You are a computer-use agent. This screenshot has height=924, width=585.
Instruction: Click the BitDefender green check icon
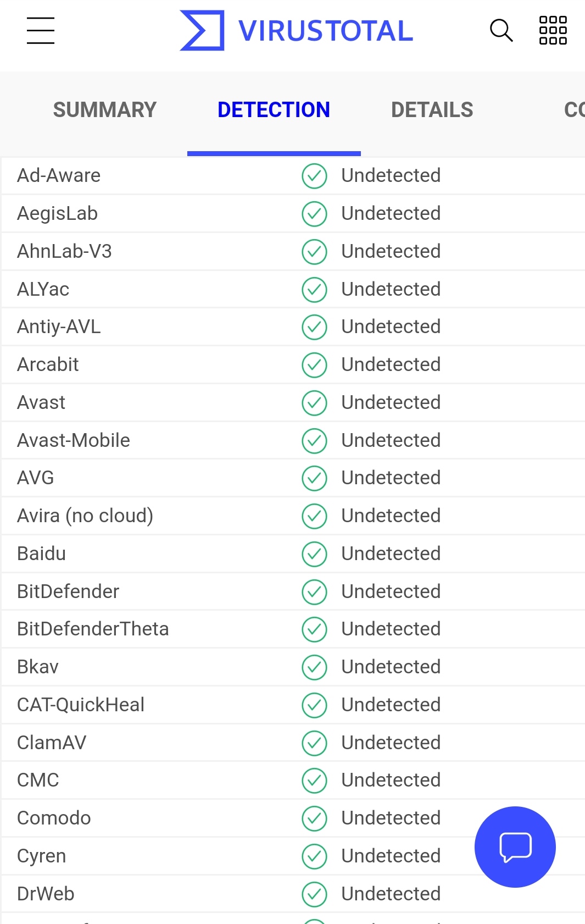tap(314, 591)
